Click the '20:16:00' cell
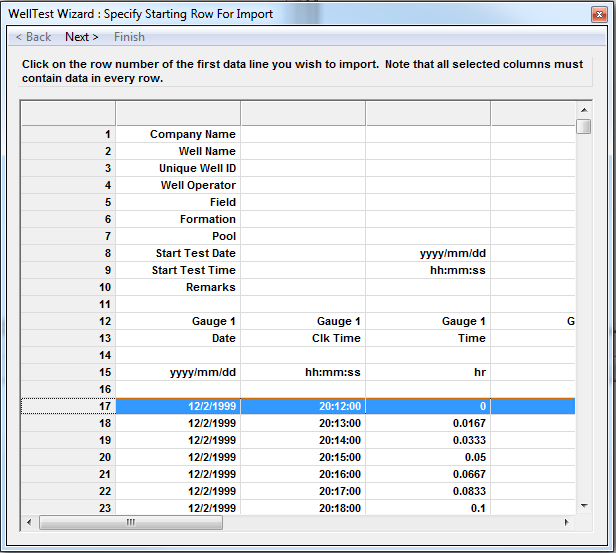The height and width of the screenshot is (553, 616). point(303,474)
